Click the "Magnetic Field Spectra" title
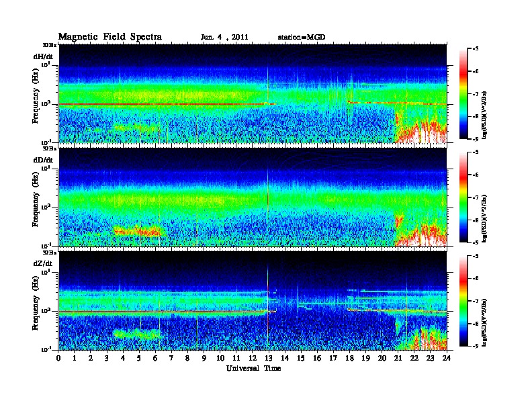This screenshot has width=532, height=411. click(x=110, y=37)
